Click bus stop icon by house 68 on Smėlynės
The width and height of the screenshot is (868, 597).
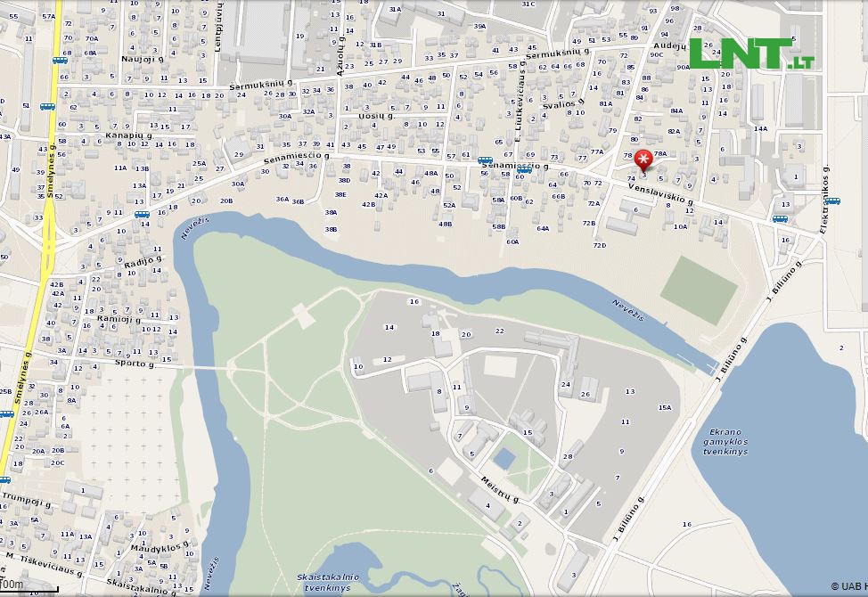[60, 61]
